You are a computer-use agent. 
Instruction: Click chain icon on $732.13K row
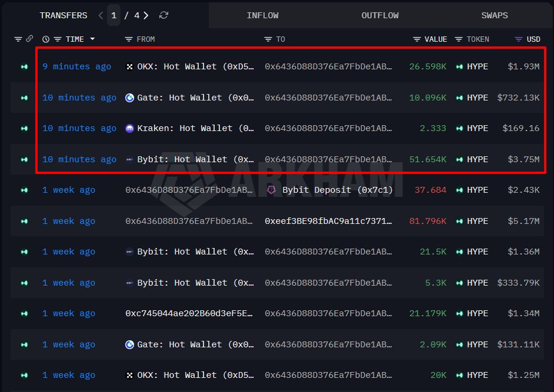24,98
